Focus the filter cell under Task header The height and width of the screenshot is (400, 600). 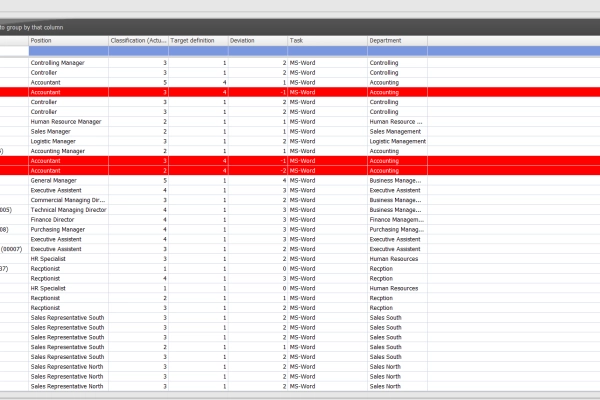pos(328,51)
